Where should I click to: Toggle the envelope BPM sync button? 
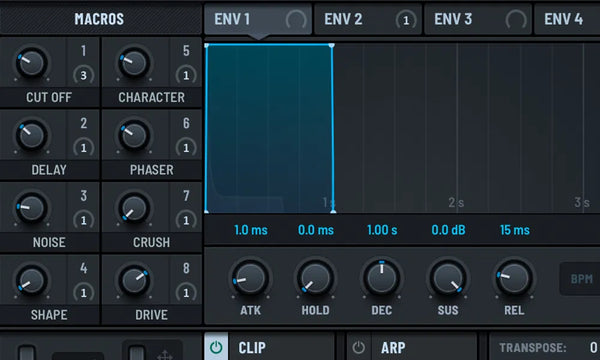click(580, 279)
